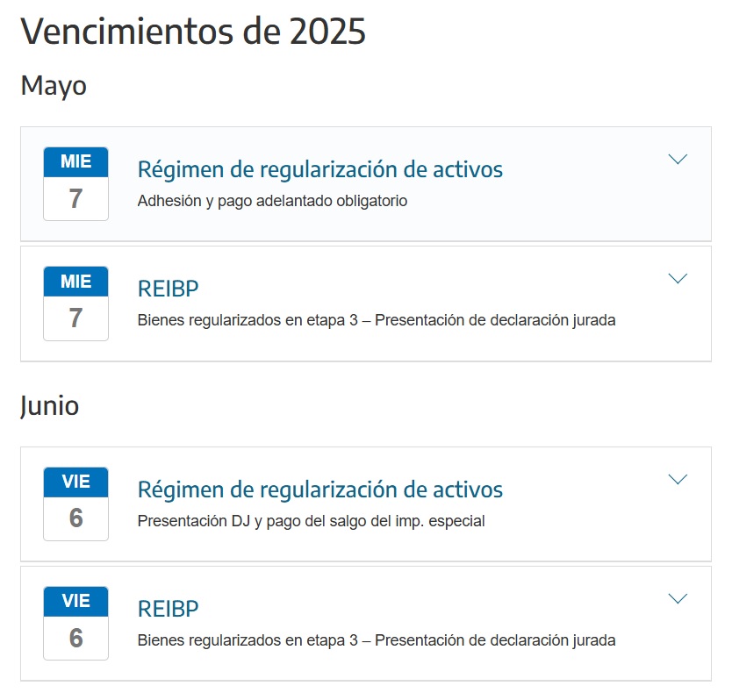Expand the Mayo REIBP entry chevron
Image resolution: width=732 pixels, height=700 pixels.
tap(678, 279)
